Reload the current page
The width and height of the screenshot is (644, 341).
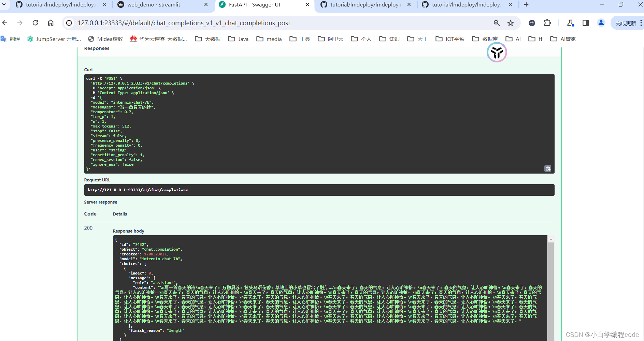pyautogui.click(x=35, y=23)
